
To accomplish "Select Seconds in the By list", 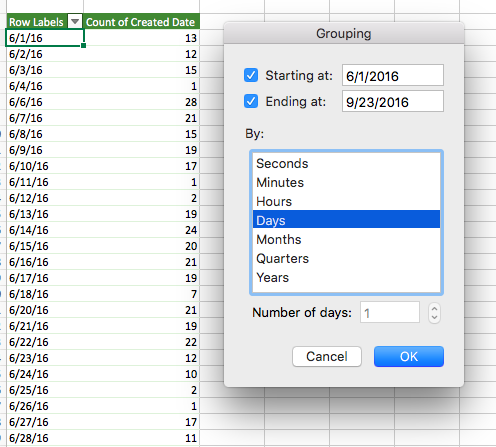I will coord(346,163).
